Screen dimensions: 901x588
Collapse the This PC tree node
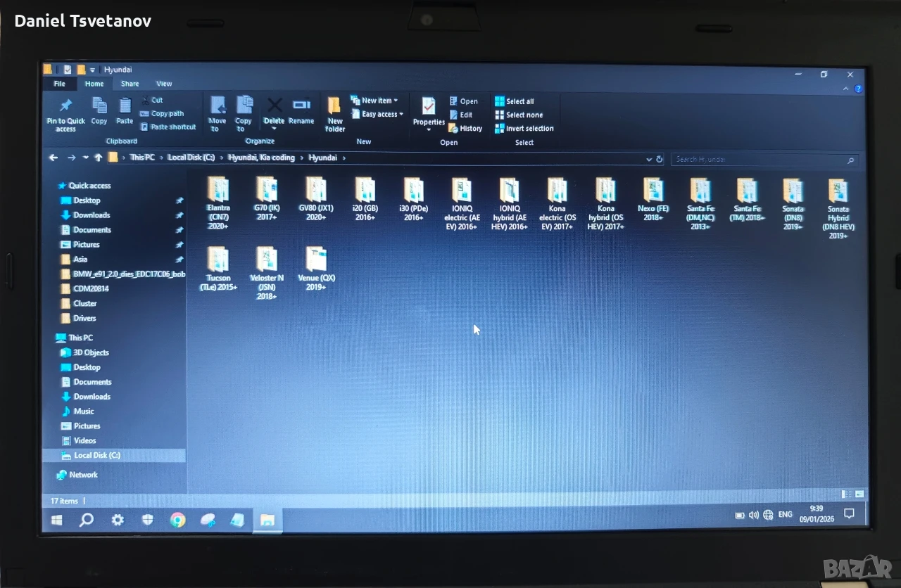50,338
